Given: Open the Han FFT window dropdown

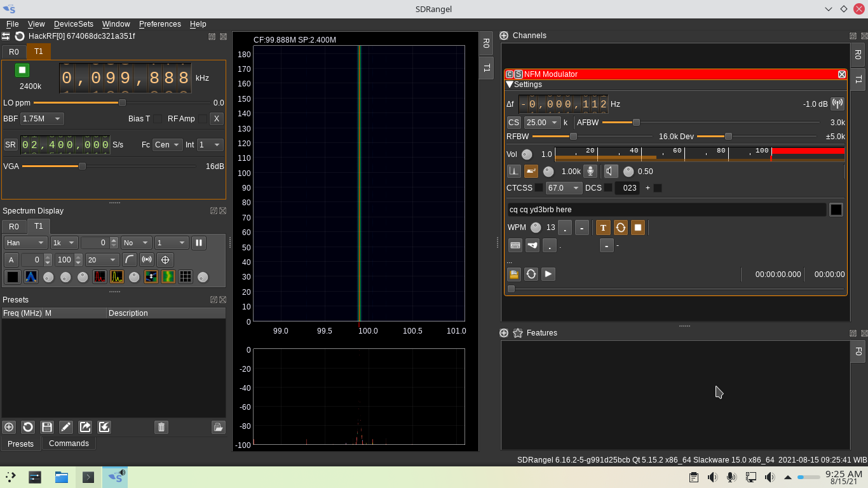Looking at the screenshot, I should 26,243.
